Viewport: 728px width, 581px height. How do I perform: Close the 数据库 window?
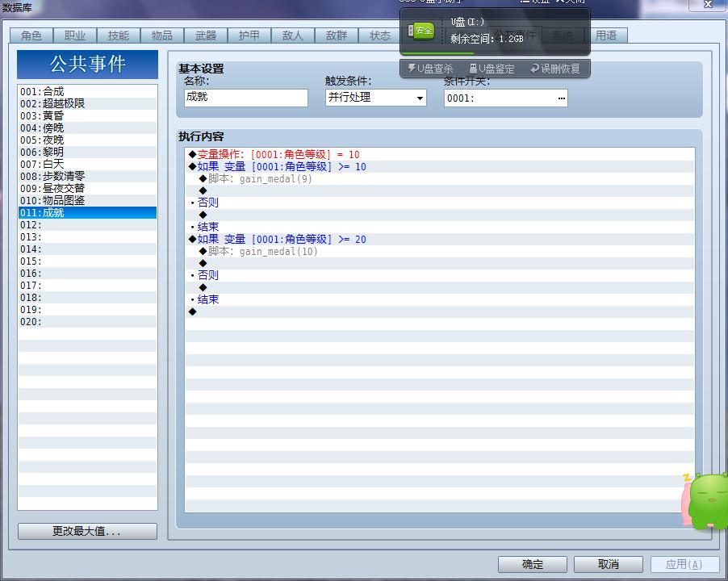tap(708, 4)
